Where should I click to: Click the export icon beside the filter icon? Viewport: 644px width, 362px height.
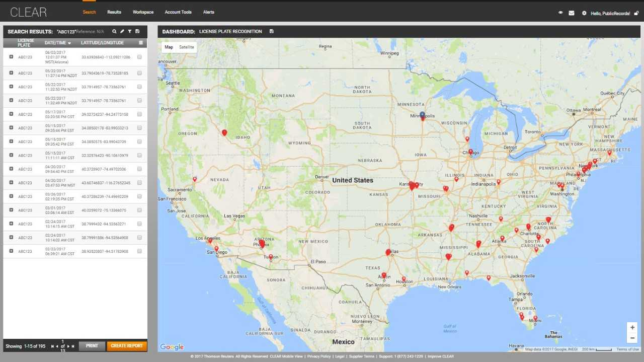(x=137, y=31)
